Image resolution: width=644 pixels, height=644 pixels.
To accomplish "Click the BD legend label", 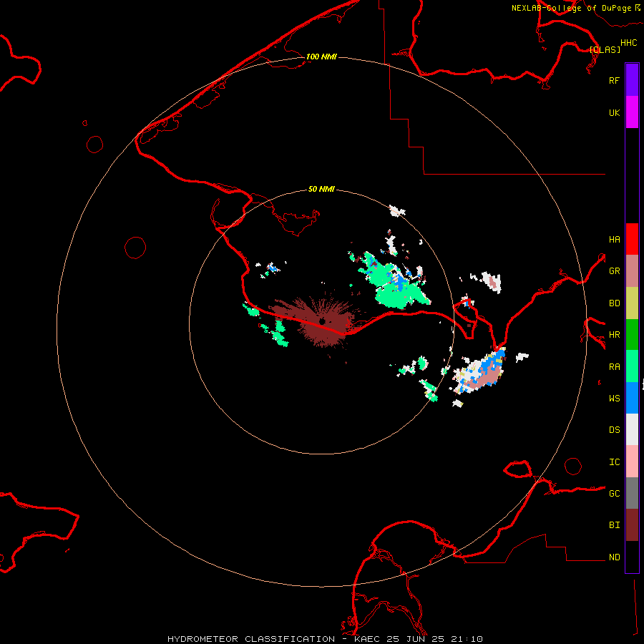I will (x=614, y=303).
